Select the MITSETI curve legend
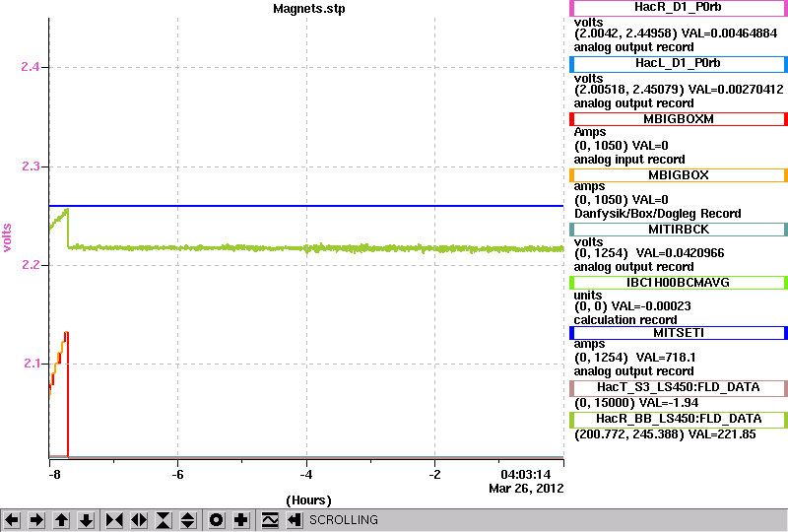Screen dimensions: 788x532 pos(679,333)
